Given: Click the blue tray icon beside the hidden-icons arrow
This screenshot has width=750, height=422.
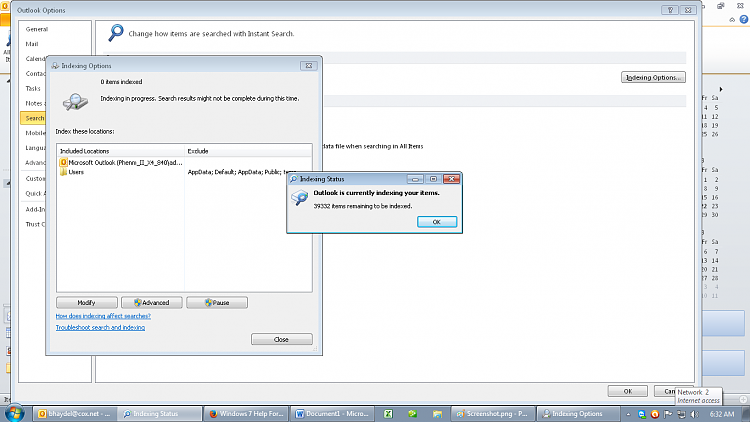Looking at the screenshot, I should [x=642, y=414].
